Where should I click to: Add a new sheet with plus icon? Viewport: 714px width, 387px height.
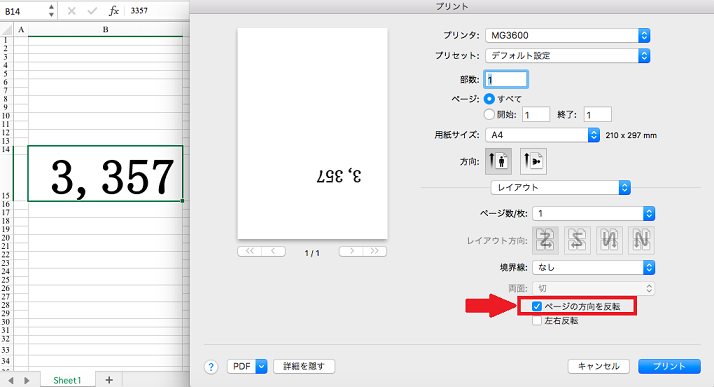point(109,380)
